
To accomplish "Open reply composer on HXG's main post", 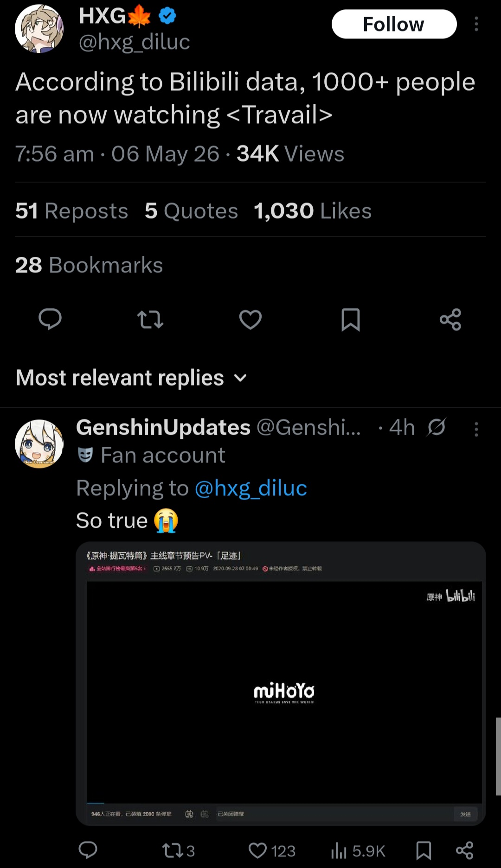I will [x=50, y=319].
